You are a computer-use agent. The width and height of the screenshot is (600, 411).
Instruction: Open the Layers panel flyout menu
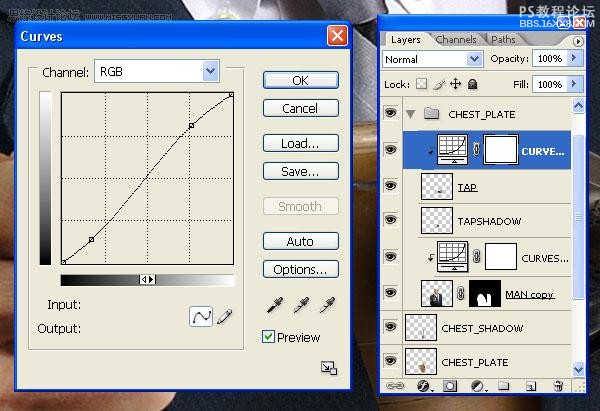578,41
